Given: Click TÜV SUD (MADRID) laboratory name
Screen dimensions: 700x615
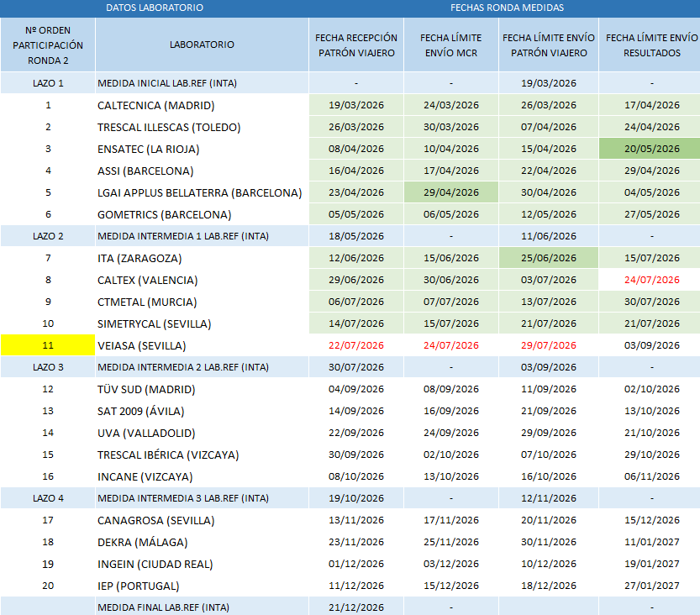Looking at the screenshot, I should [146, 390].
